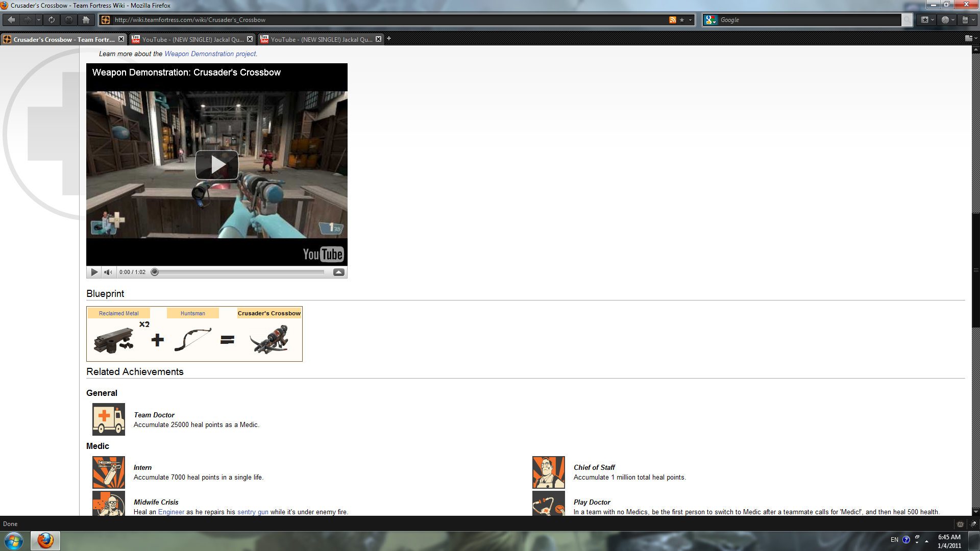Click the Team Doctor achievement thumbnail
This screenshot has width=980, height=551.
[x=108, y=419]
